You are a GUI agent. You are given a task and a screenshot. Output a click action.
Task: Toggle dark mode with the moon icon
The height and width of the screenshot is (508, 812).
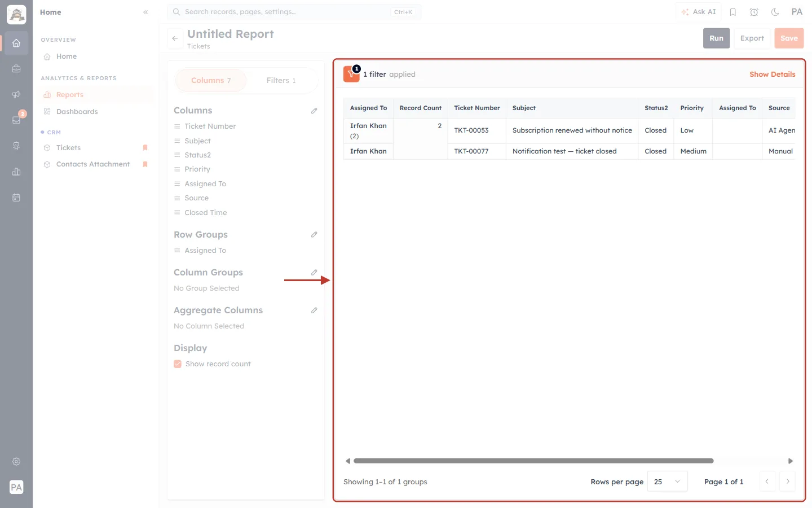click(775, 12)
